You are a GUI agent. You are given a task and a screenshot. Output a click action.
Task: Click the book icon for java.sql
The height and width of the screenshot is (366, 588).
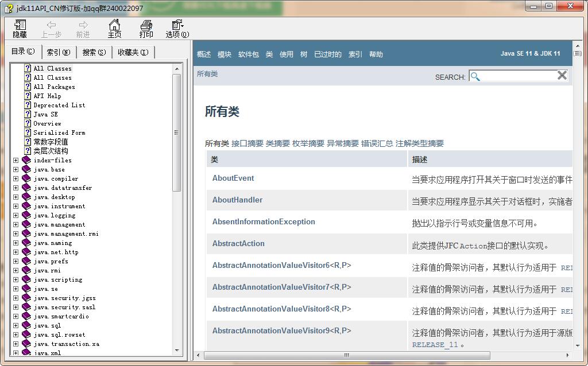tap(26, 325)
